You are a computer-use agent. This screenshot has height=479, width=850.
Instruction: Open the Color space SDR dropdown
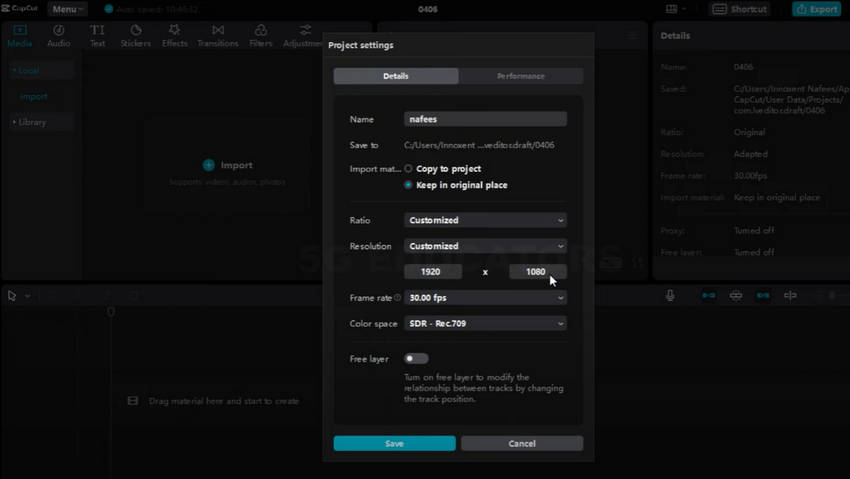tap(485, 323)
